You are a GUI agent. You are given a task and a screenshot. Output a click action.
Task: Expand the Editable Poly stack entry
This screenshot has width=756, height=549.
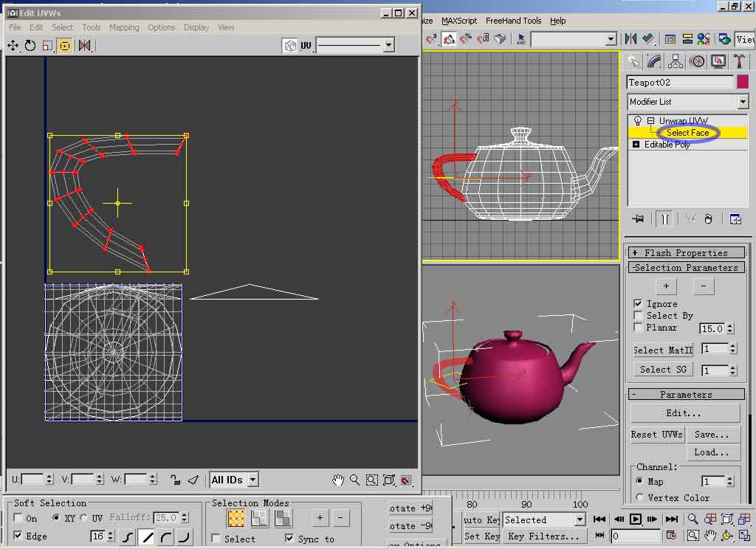(x=636, y=145)
